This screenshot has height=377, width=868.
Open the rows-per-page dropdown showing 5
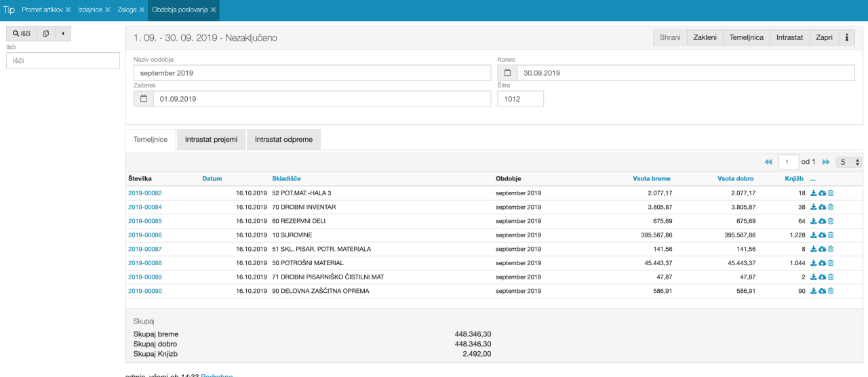click(849, 162)
